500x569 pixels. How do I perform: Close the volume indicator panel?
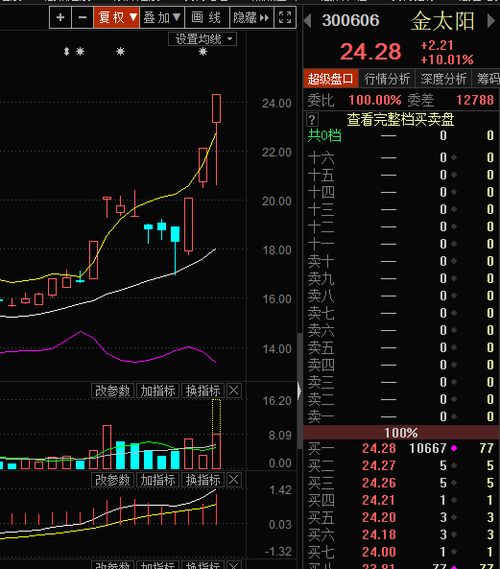click(x=234, y=391)
